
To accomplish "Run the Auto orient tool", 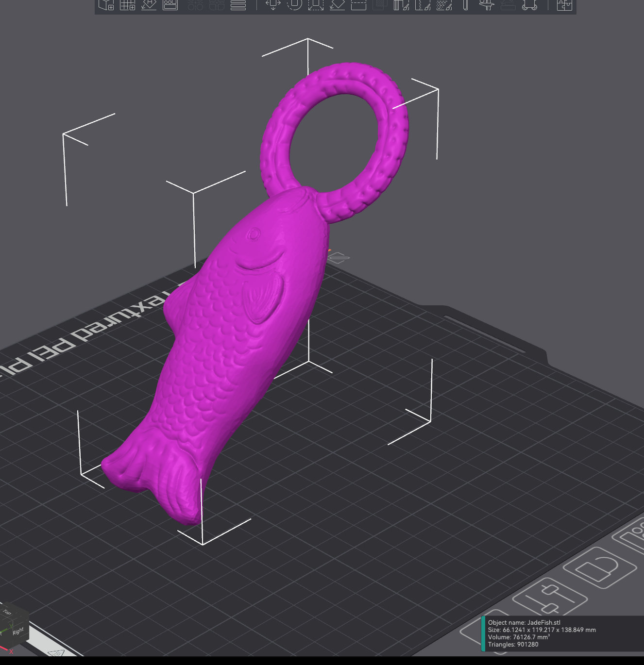I will click(149, 5).
